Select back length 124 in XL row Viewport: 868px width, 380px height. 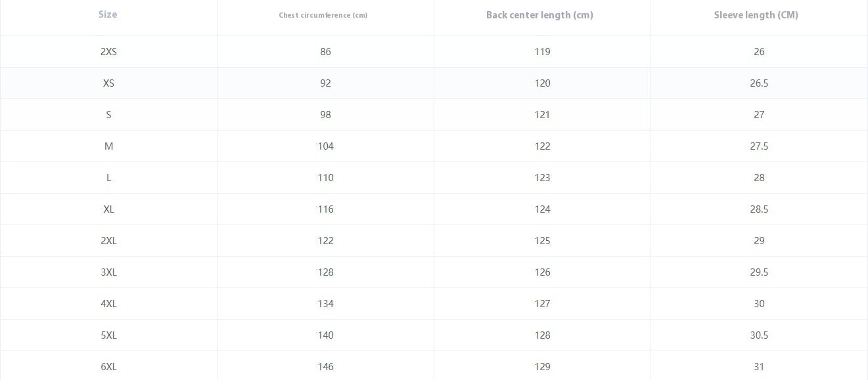click(542, 209)
